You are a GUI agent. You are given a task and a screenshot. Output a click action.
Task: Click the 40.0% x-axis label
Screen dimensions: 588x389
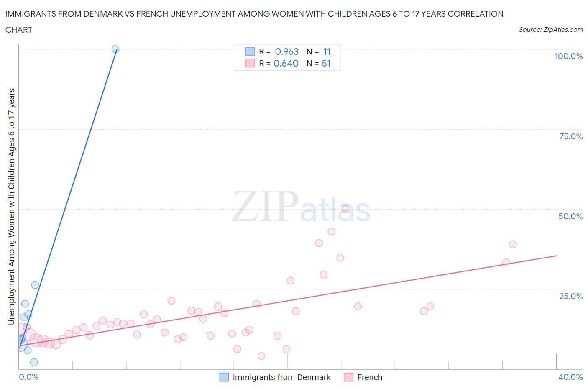[x=570, y=377]
